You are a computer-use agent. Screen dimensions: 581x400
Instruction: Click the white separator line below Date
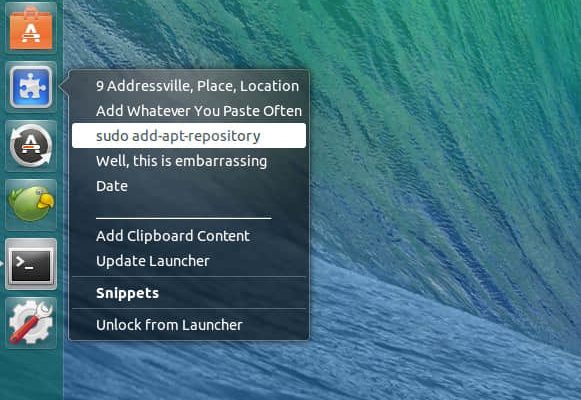click(x=184, y=218)
